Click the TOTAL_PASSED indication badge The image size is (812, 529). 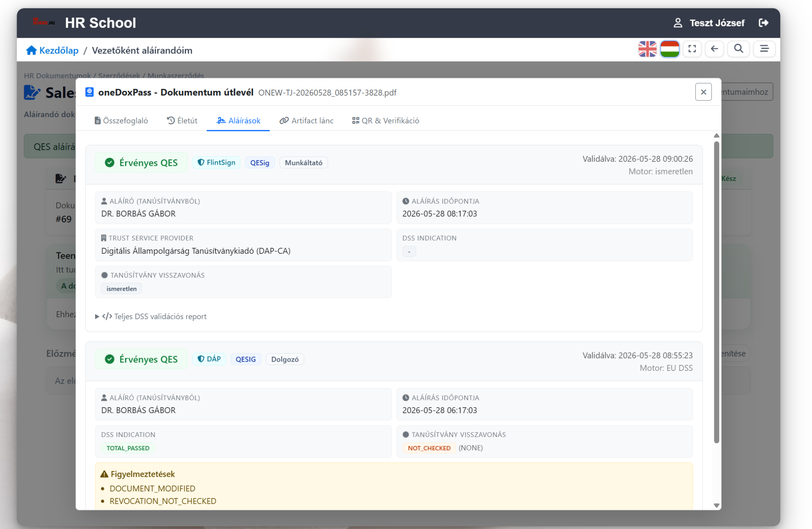pos(128,448)
